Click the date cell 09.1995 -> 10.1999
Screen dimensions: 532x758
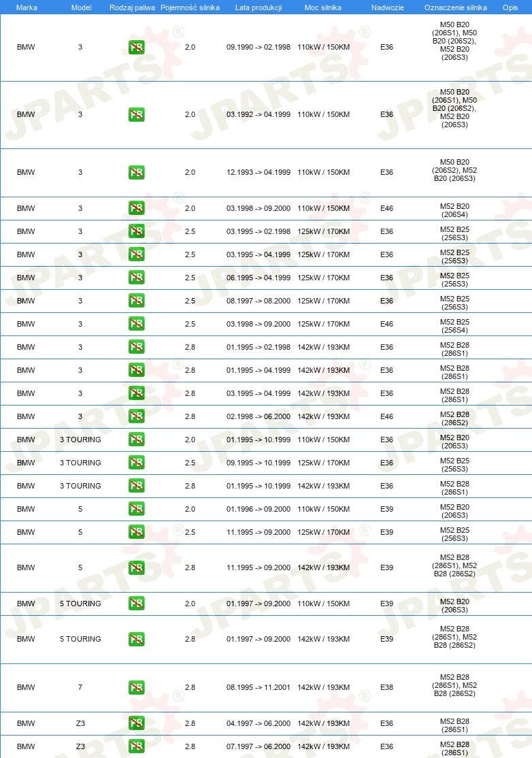pos(259,463)
